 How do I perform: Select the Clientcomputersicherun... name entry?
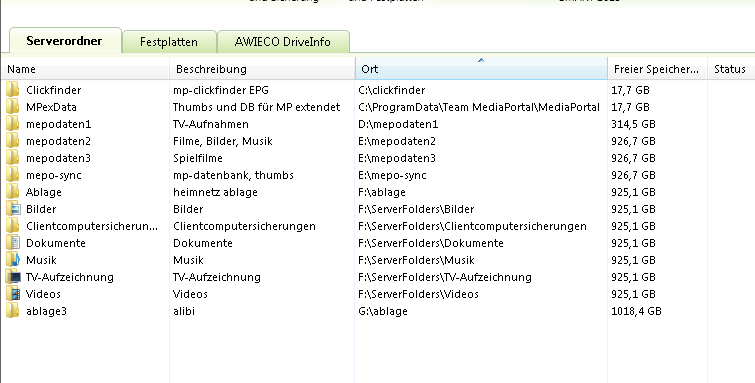91,226
